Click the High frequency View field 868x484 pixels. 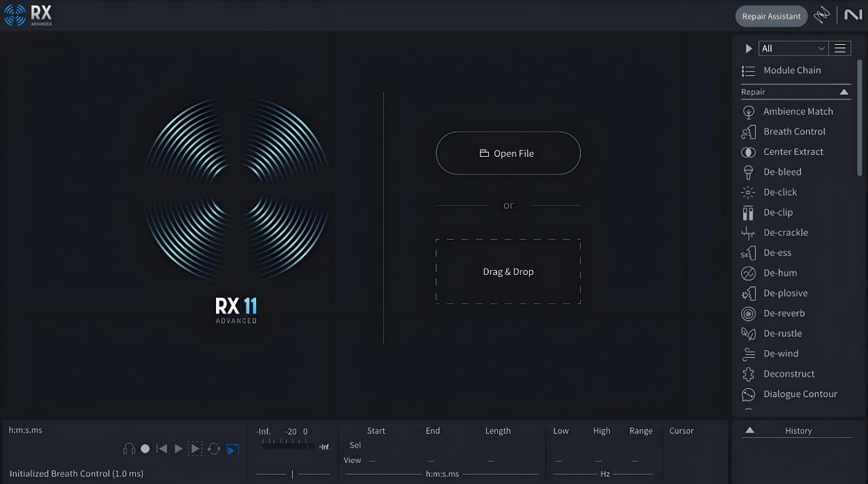[x=597, y=461]
